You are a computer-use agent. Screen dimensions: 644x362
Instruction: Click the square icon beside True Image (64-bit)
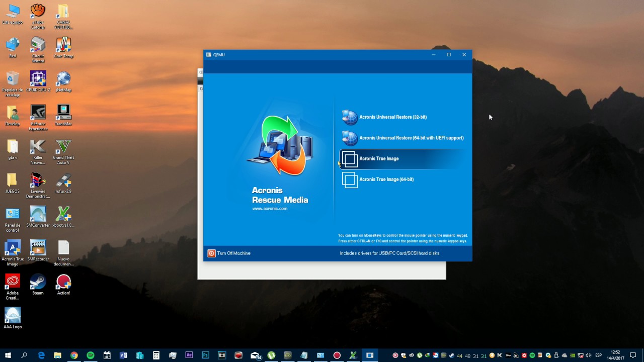(350, 179)
